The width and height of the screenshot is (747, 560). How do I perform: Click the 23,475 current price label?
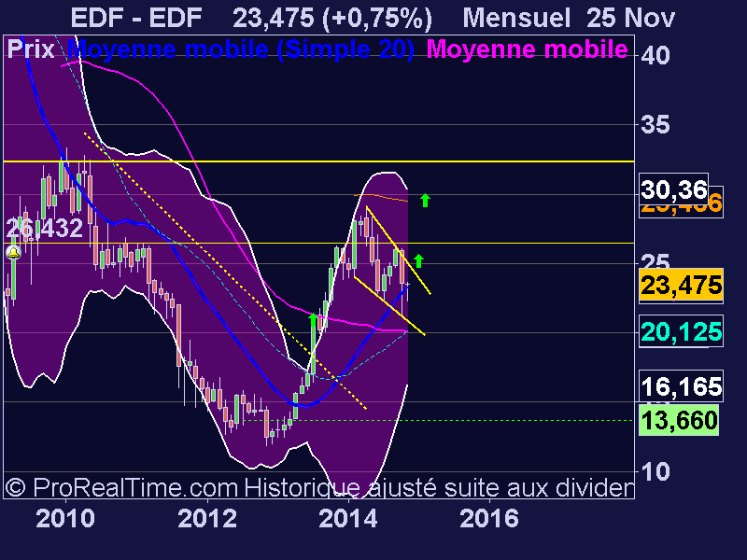(682, 286)
